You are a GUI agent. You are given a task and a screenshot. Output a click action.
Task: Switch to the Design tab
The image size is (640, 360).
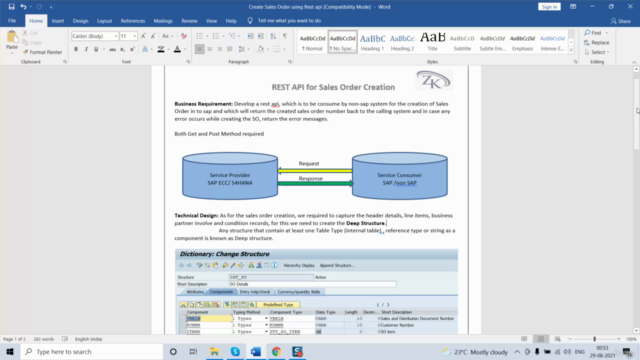(80, 21)
